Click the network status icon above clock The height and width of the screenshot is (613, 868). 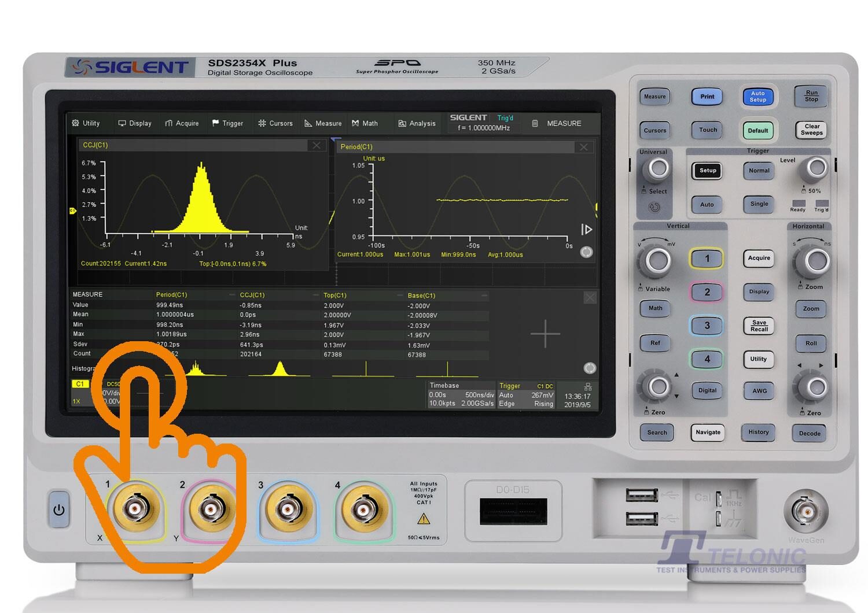(x=589, y=386)
